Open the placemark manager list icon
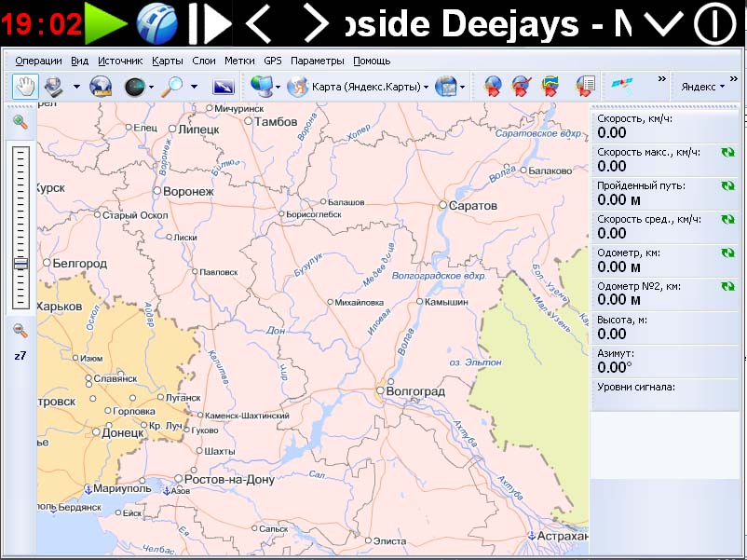The image size is (747, 560). [x=585, y=87]
